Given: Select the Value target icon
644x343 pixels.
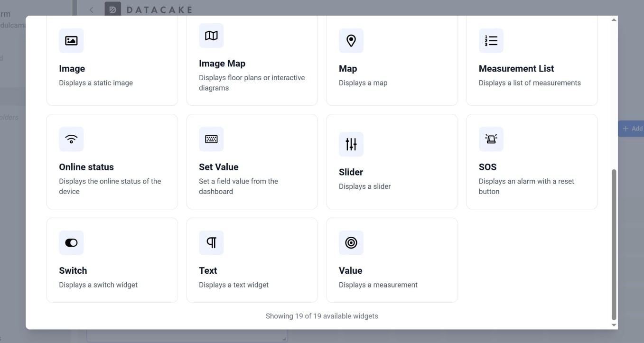Looking at the screenshot, I should click(351, 242).
